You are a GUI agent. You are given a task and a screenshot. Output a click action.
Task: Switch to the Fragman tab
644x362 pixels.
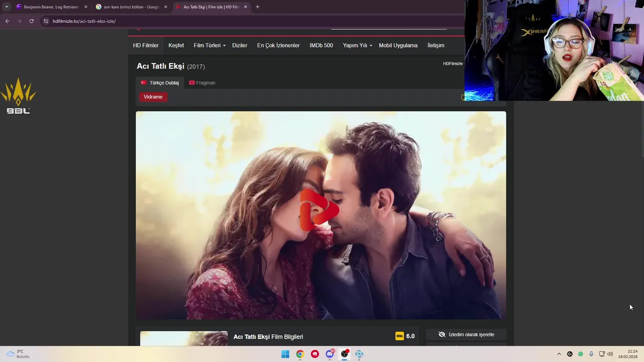click(x=202, y=82)
